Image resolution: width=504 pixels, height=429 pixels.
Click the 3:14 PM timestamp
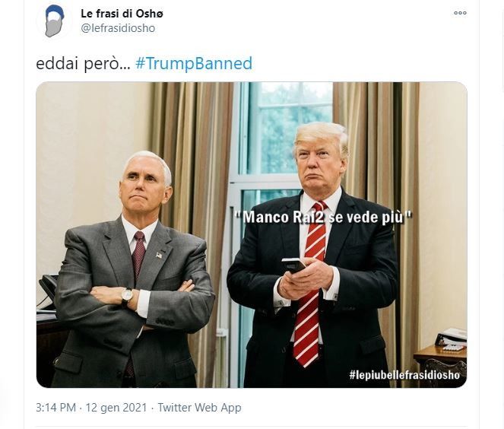coord(56,408)
